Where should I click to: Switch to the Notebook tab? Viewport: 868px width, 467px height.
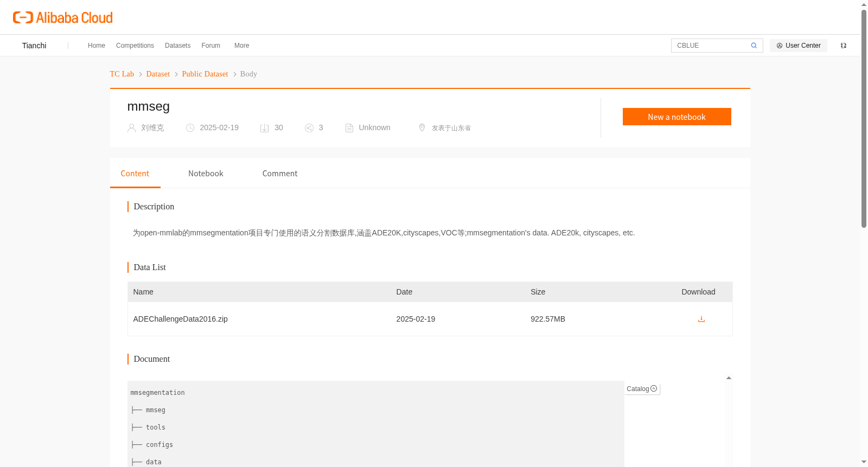point(206,174)
